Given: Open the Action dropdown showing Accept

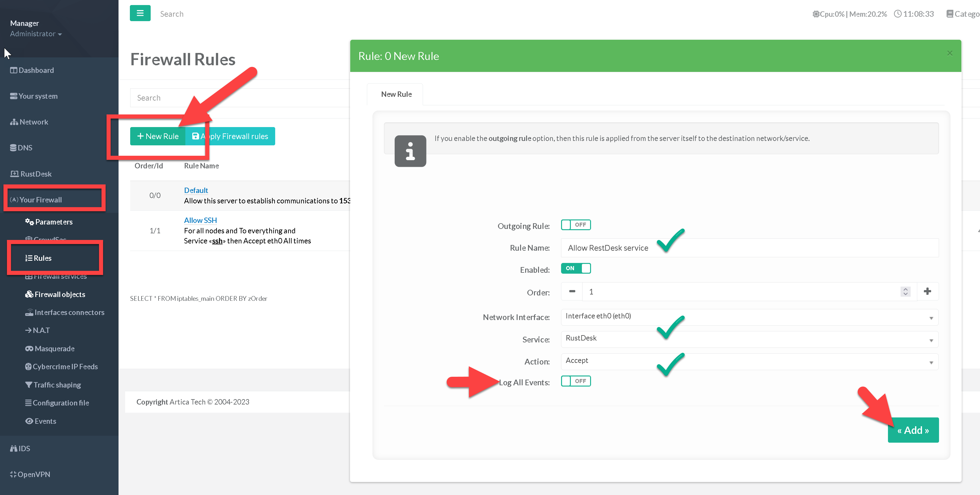Looking at the screenshot, I should click(749, 361).
